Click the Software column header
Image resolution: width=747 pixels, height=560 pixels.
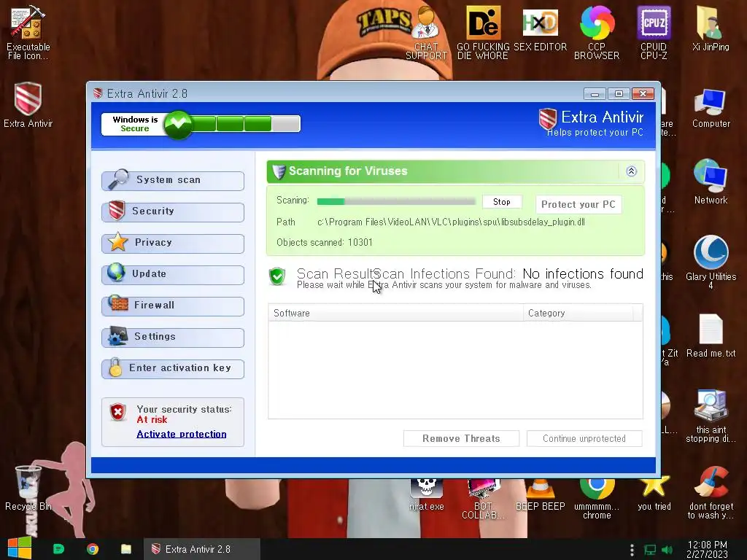[x=395, y=313]
